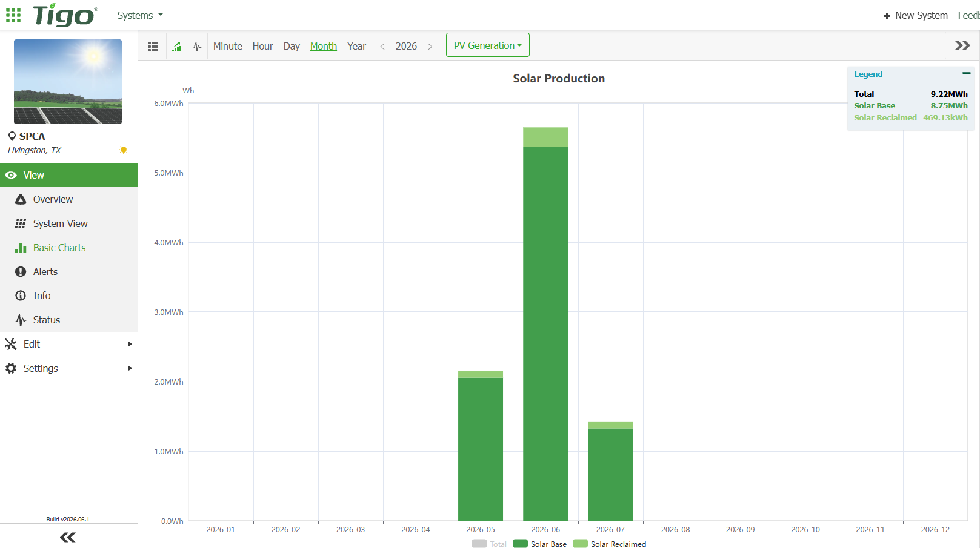Collapse the Legend panel with minus
Screen dimensions: 980x548
coord(967,73)
